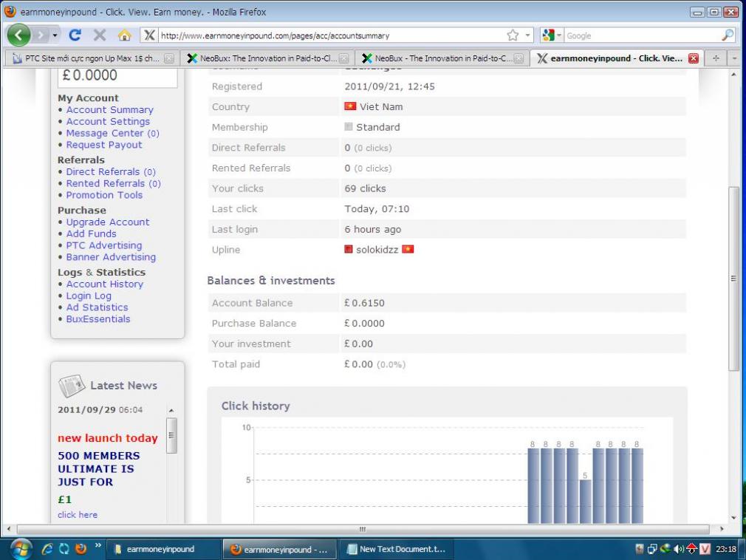
Task: Click the chart bar labeled 5
Action: click(x=585, y=502)
